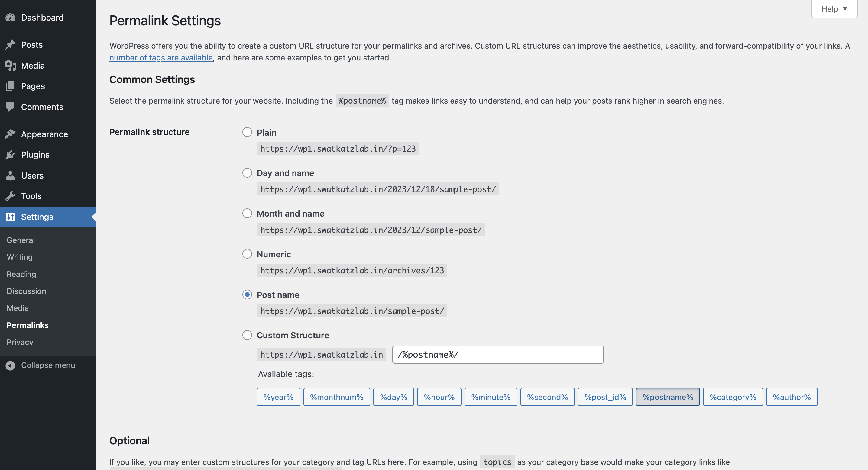Insert the %author% tag

pos(792,397)
